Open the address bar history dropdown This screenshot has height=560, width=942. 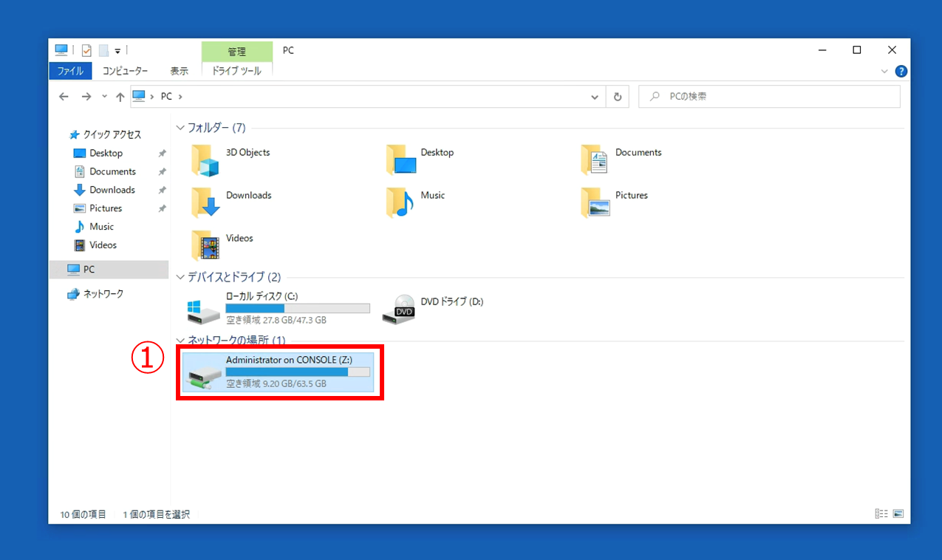click(x=595, y=97)
